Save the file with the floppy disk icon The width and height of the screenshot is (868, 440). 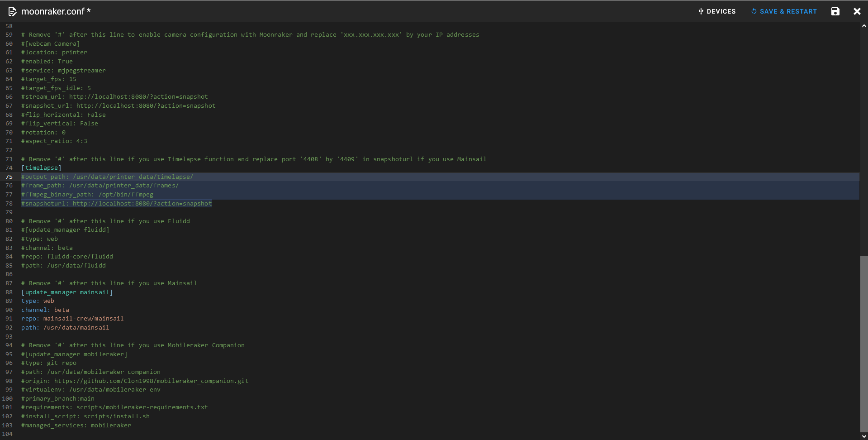835,11
